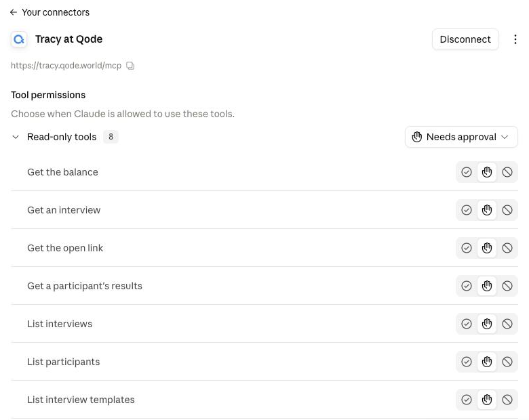Set List participants to needs approval
Screen dimensions: 529x420
pyautogui.click(x=487, y=362)
